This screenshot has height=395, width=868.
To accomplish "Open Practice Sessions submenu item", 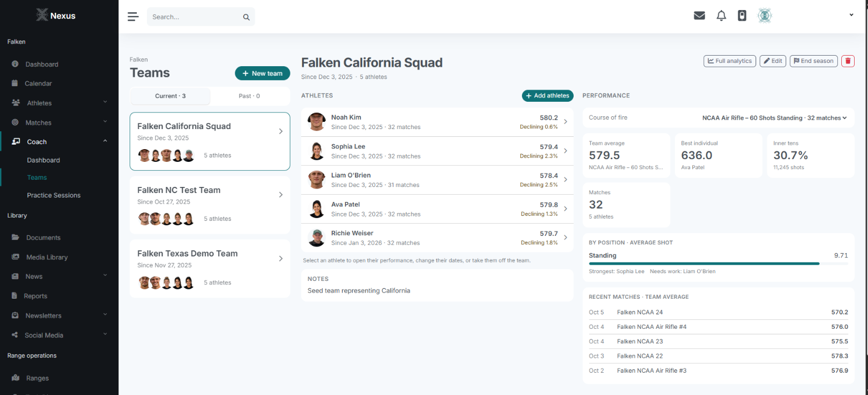I will (53, 195).
